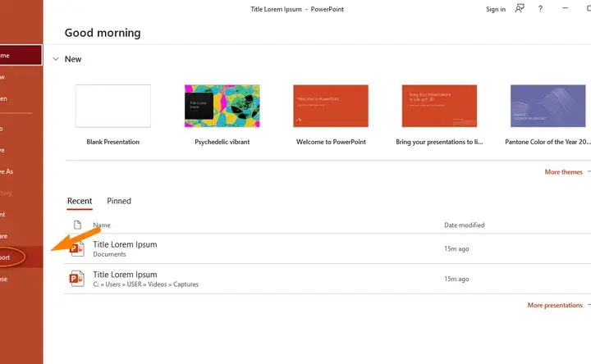Click the document icon in the list header
This screenshot has width=591, height=364.
point(77,225)
